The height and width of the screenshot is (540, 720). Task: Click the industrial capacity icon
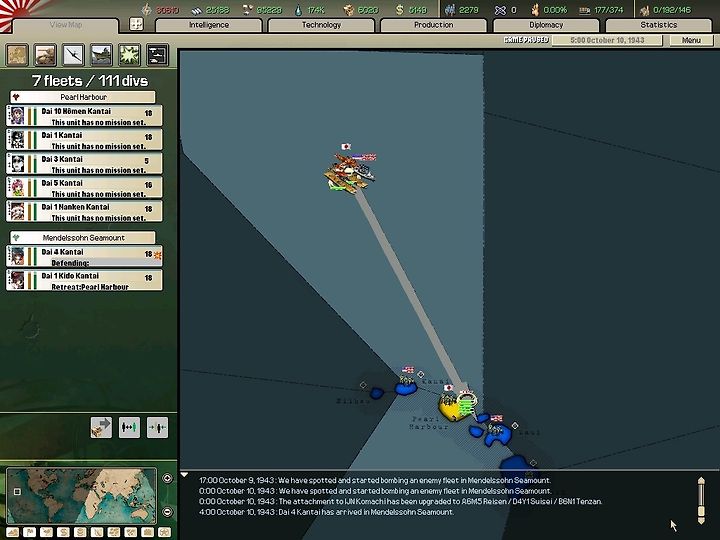point(645,10)
